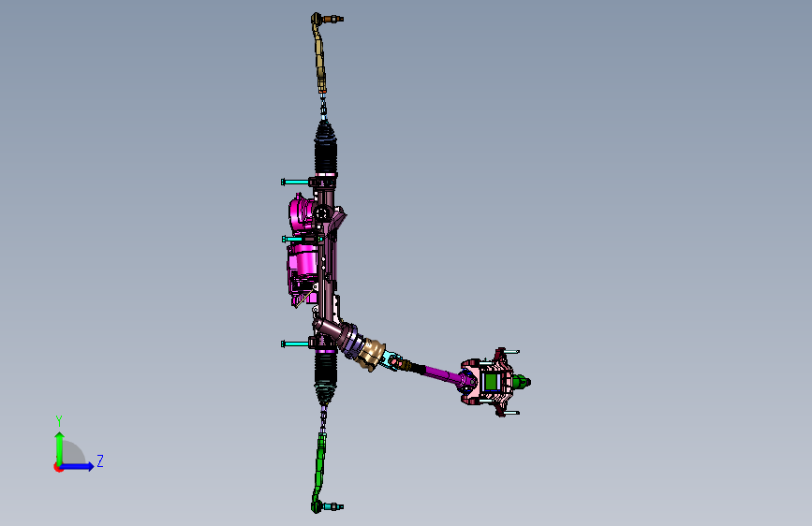Select the lower black rubber boot
Viewport: 812px width, 526px height.
pos(326,378)
